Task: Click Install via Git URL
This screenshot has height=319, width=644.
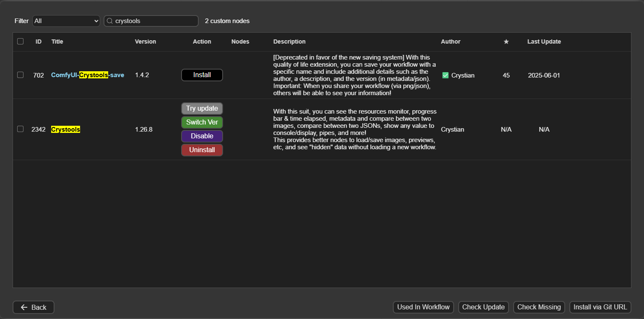Action: (600, 307)
